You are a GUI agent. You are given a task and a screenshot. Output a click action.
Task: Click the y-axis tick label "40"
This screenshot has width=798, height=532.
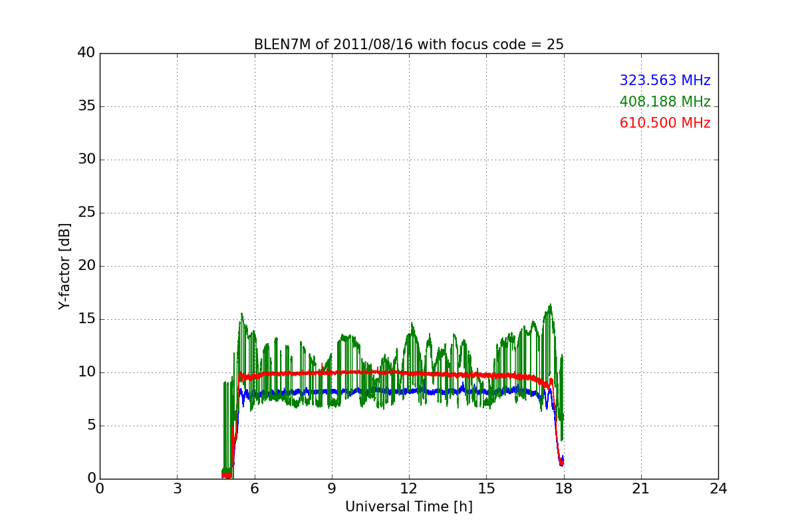click(x=86, y=53)
